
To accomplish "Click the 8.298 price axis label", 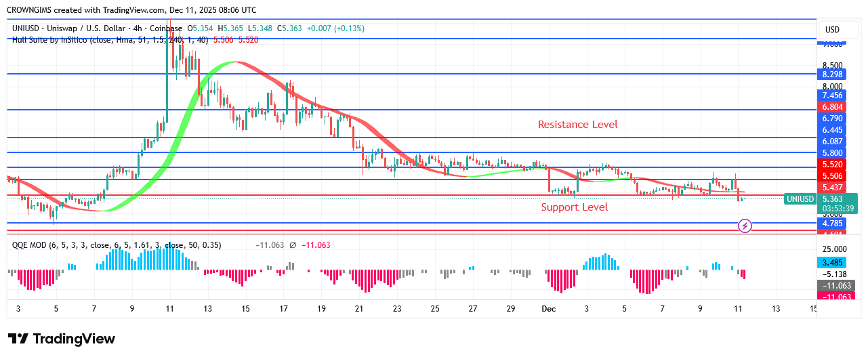I will 832,74.
